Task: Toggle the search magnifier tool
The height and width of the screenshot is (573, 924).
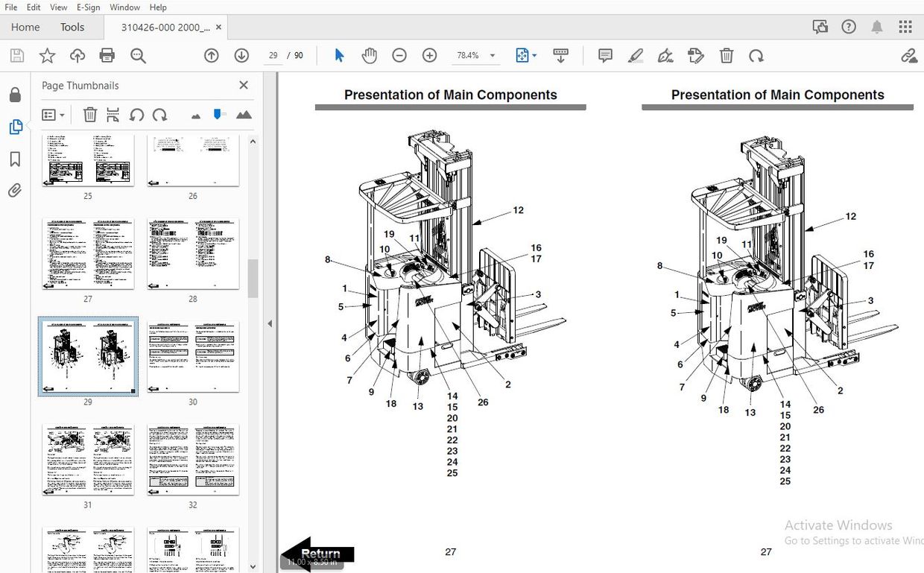Action: pos(138,55)
